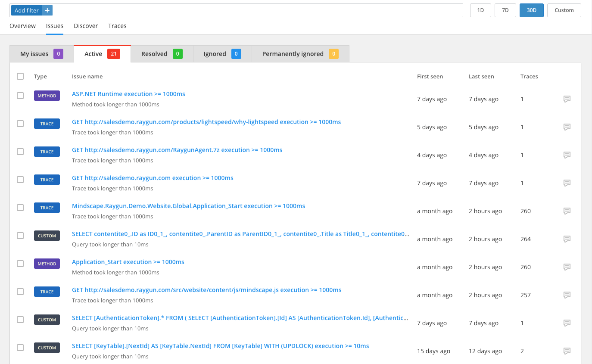Open the why-lightspeed execution issue link
The image size is (592, 364).
tap(206, 122)
